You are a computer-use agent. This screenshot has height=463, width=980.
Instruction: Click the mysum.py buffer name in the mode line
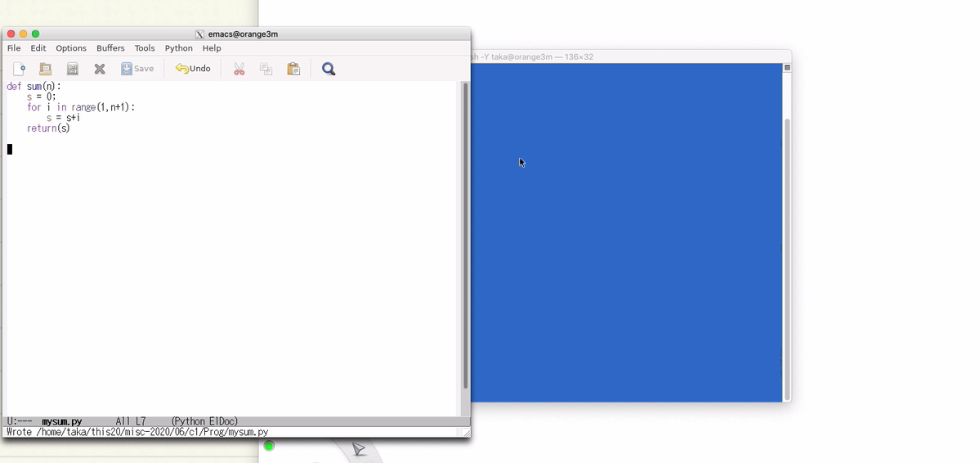click(x=62, y=422)
